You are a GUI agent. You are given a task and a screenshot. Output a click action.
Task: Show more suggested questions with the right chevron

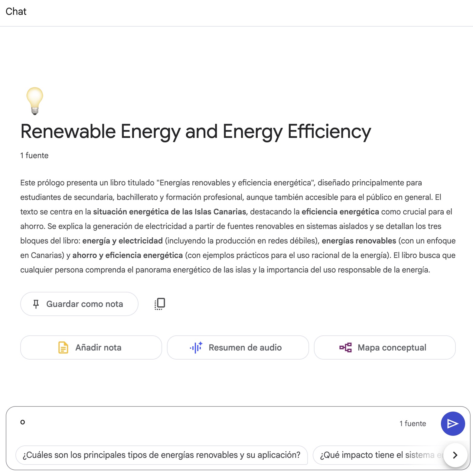(x=455, y=455)
